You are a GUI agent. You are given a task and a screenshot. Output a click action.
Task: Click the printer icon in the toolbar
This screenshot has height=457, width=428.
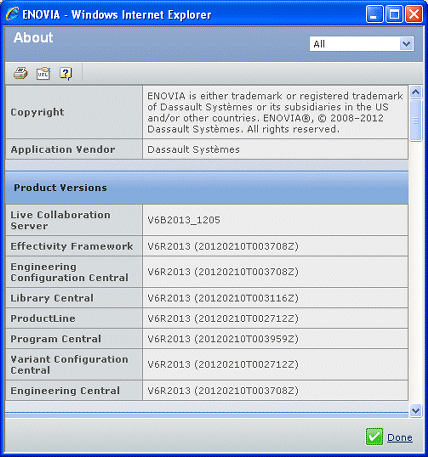tap(21, 73)
